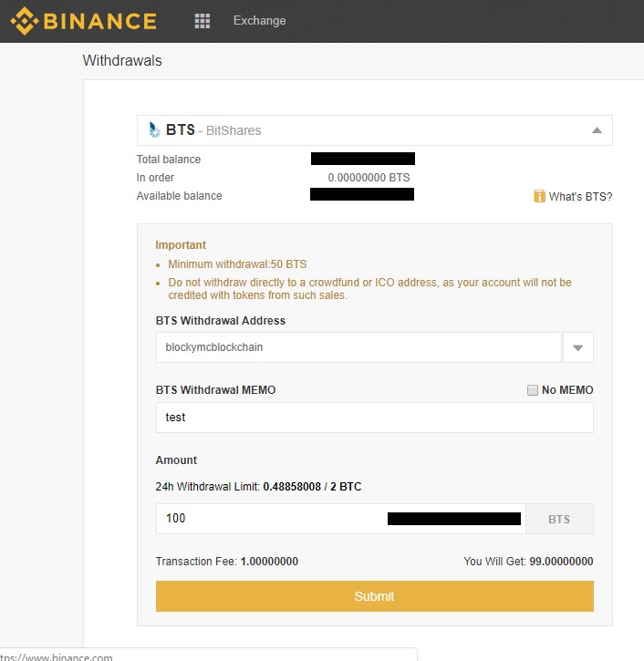Click the What's BTS info icon
The image size is (644, 661).
539,196
